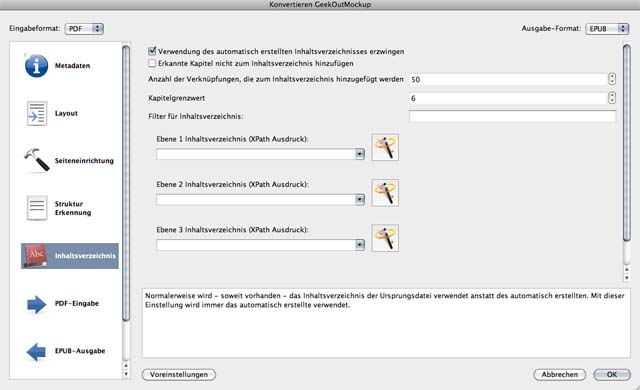
Task: Open the Metadaten section icon
Action: pyautogui.click(x=36, y=66)
